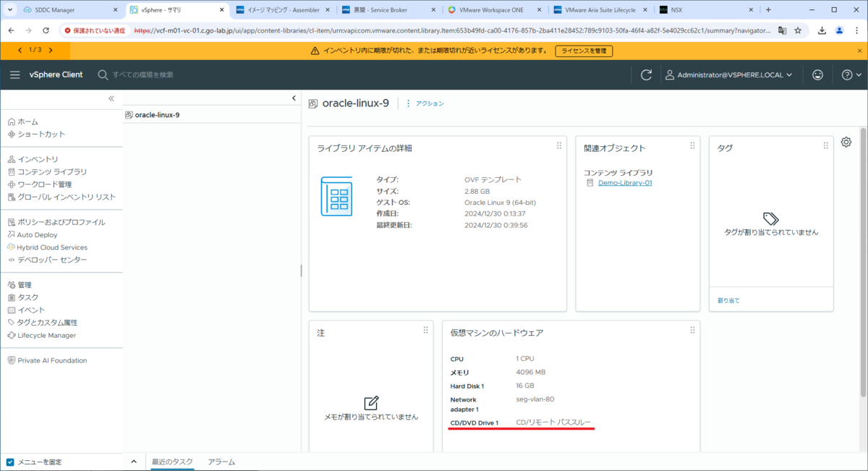The height and width of the screenshot is (471, 868).
Task: Collapse the object navigator panel
Action: pos(294,98)
